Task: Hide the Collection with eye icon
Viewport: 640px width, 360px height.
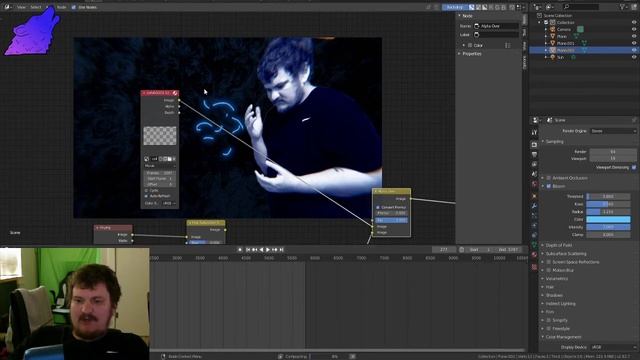Action: 634,22
